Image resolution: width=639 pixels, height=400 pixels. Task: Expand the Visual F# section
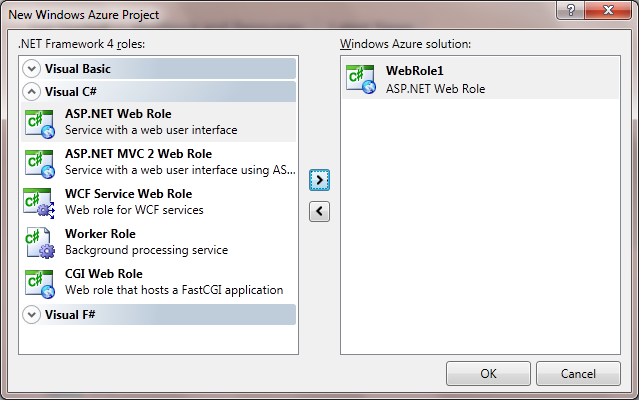32,315
